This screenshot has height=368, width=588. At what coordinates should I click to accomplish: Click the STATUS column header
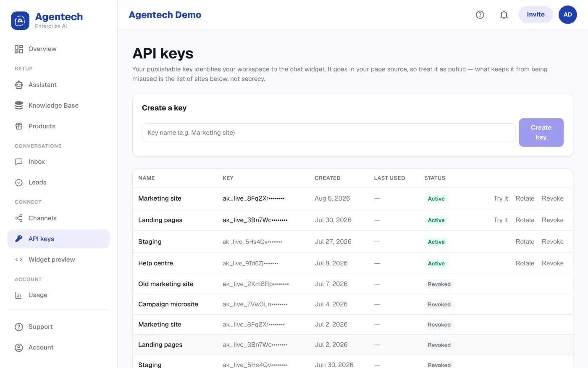435,178
